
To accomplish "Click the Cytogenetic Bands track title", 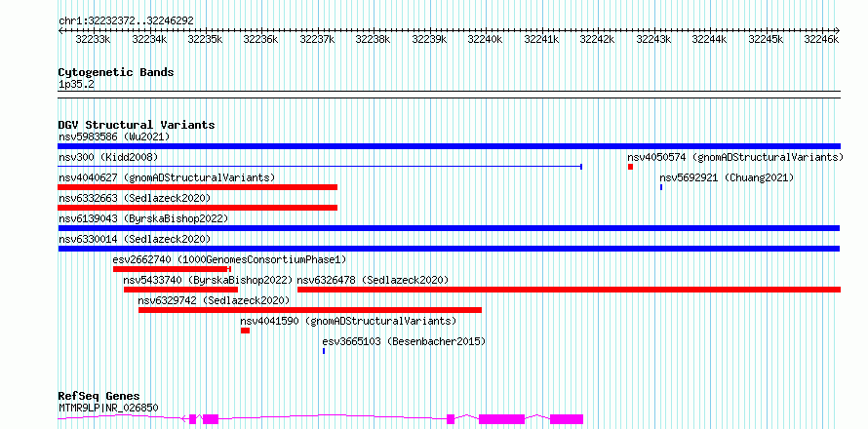I will pyautogui.click(x=116, y=72).
